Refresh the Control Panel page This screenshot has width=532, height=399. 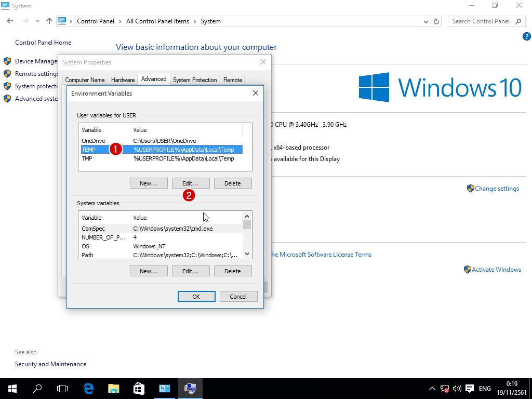pos(436,21)
